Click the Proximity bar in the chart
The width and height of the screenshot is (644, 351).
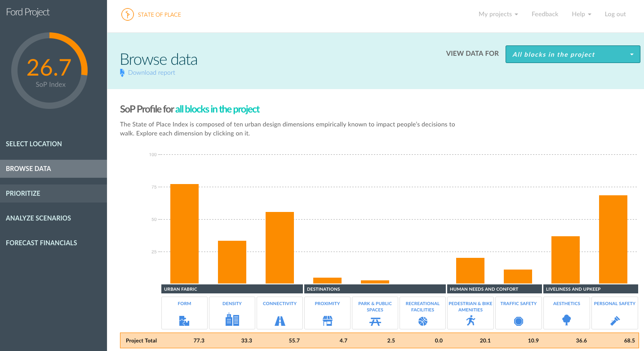pos(328,280)
